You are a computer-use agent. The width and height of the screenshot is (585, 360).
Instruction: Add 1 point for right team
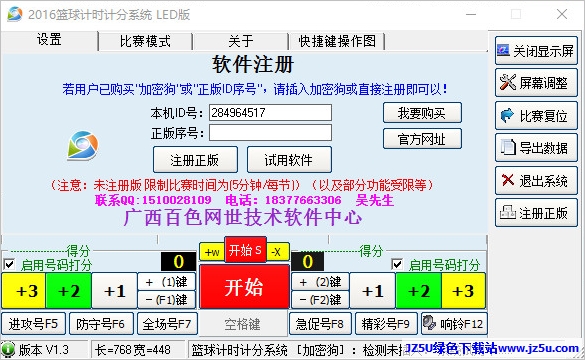click(372, 291)
